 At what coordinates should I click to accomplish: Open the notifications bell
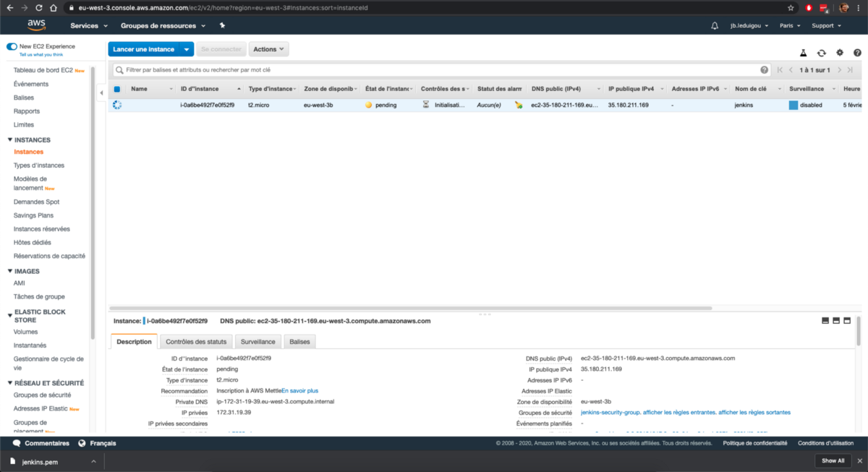[715, 25]
